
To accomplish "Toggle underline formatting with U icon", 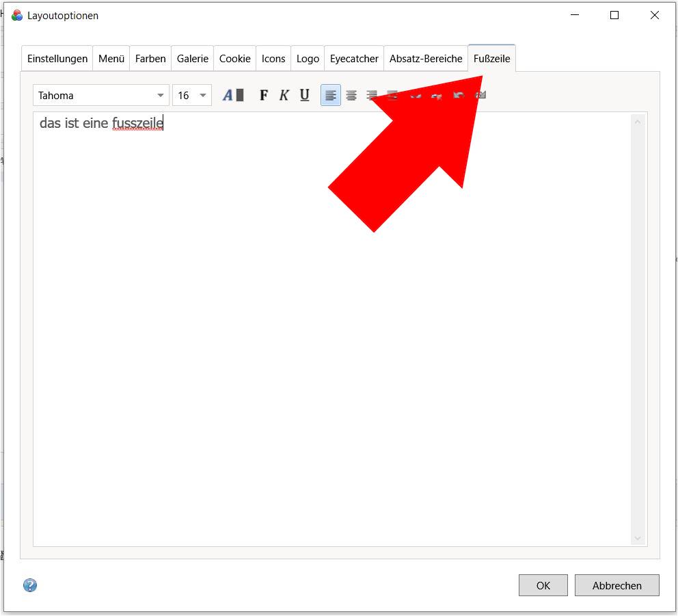I will 305,95.
